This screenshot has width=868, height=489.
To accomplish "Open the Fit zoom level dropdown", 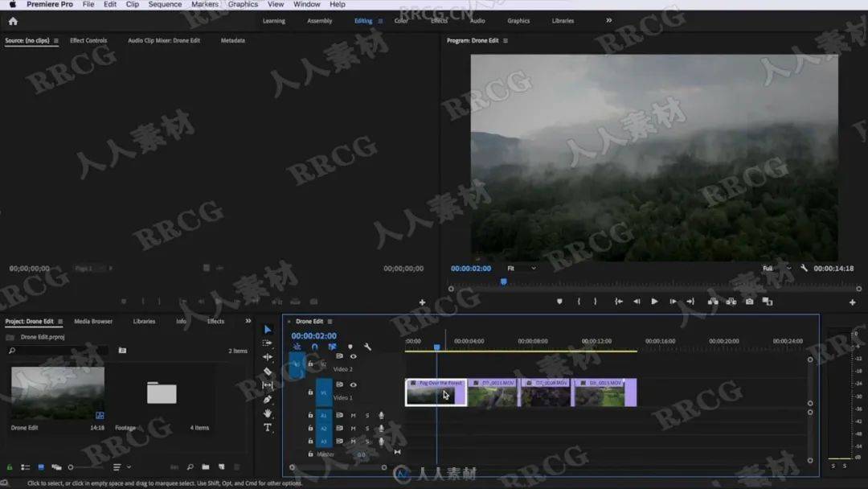I will (521, 269).
